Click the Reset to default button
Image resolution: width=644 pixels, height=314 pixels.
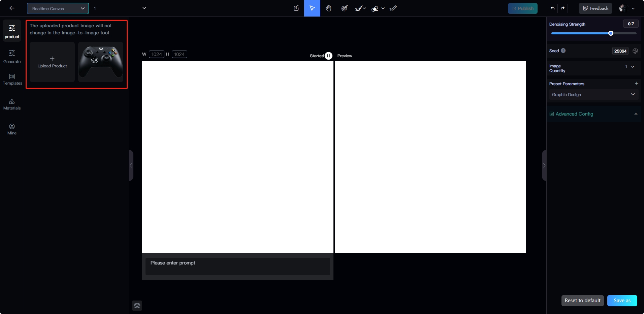coord(582,301)
